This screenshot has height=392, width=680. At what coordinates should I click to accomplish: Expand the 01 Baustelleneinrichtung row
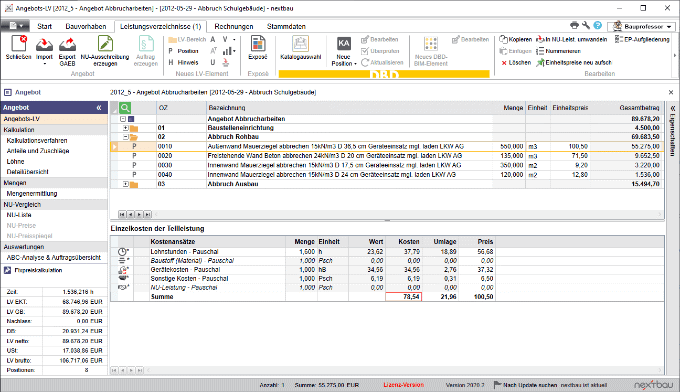click(126, 128)
